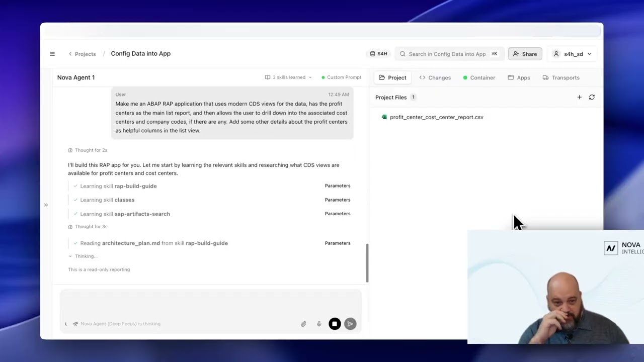Screen dimensions: 644x362
Task: Click the truck icon on Transports tab
Action: pos(545,77)
